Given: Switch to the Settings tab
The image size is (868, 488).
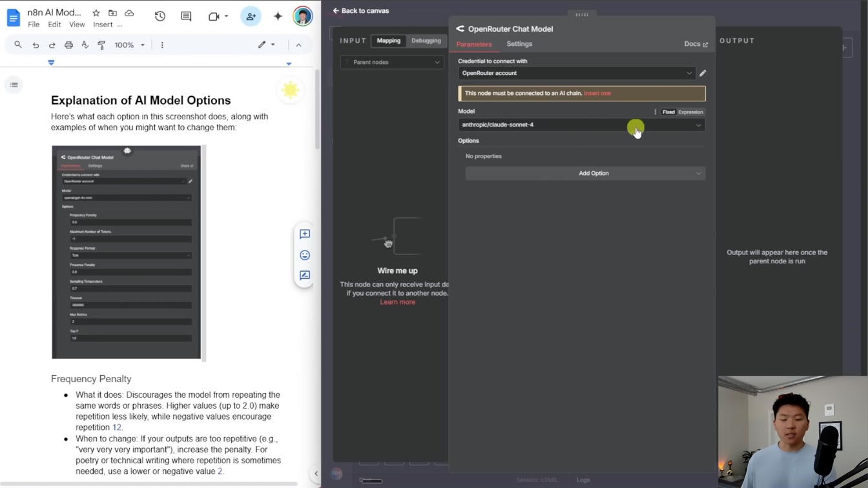Looking at the screenshot, I should click(519, 44).
